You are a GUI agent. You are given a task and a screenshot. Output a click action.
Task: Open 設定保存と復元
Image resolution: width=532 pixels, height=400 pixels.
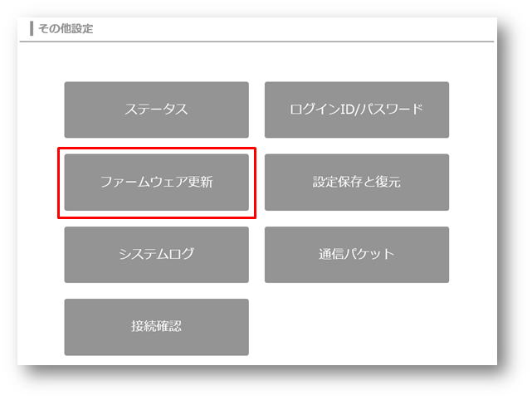357,183
